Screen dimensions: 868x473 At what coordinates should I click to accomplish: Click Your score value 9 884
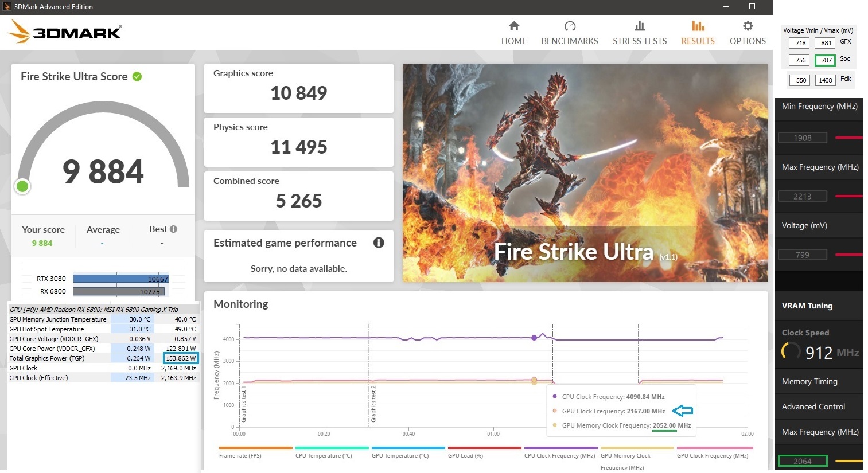pos(42,243)
